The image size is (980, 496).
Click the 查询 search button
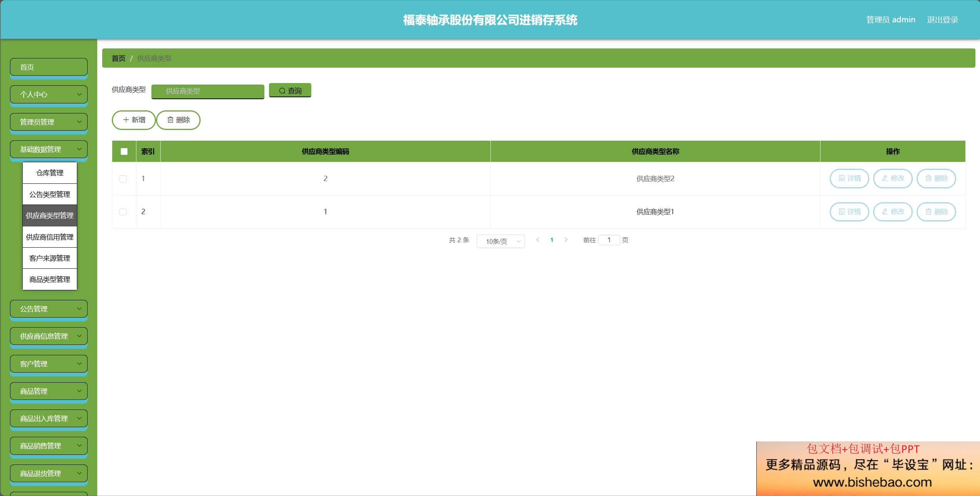[x=290, y=90]
